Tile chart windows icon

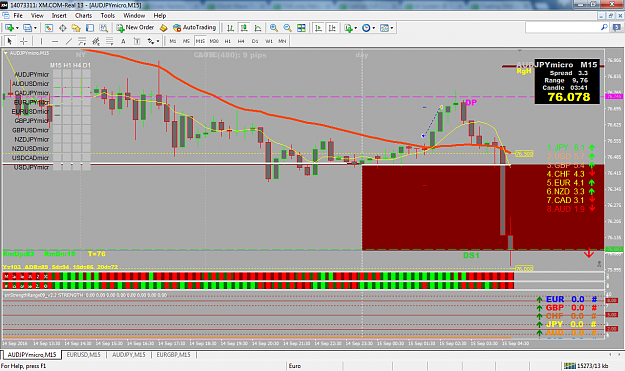pyautogui.click(x=301, y=28)
